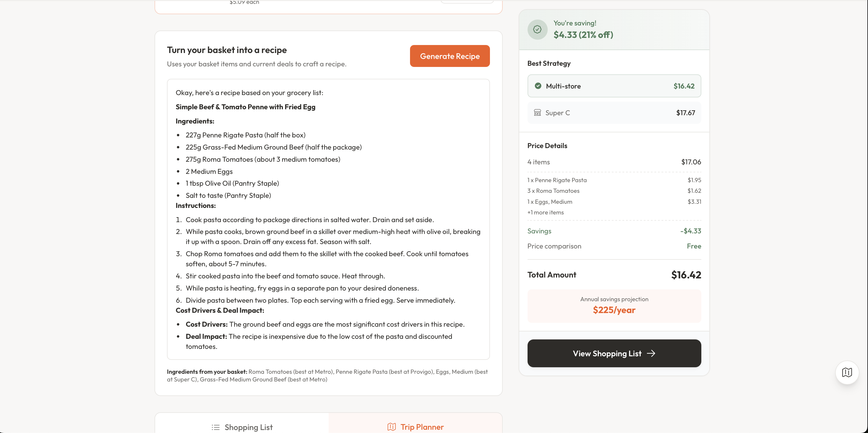
Task: Choose the Super C store strategy
Action: pos(614,113)
